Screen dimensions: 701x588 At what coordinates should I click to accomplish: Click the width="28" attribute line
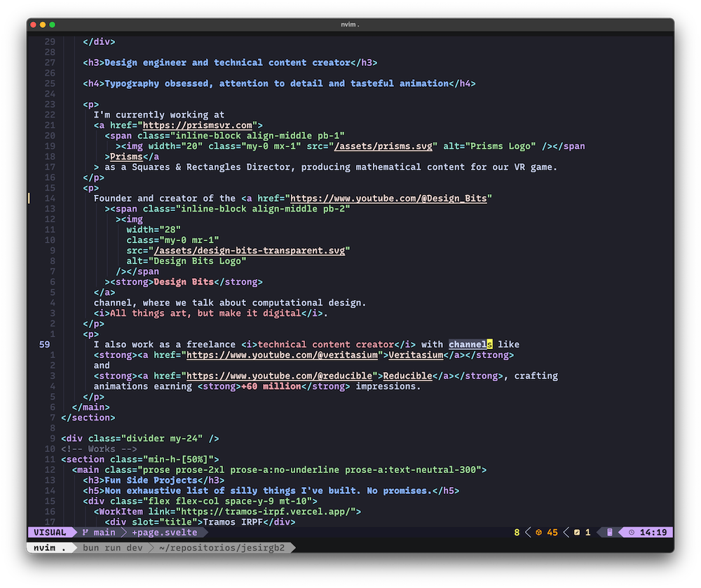(x=154, y=230)
